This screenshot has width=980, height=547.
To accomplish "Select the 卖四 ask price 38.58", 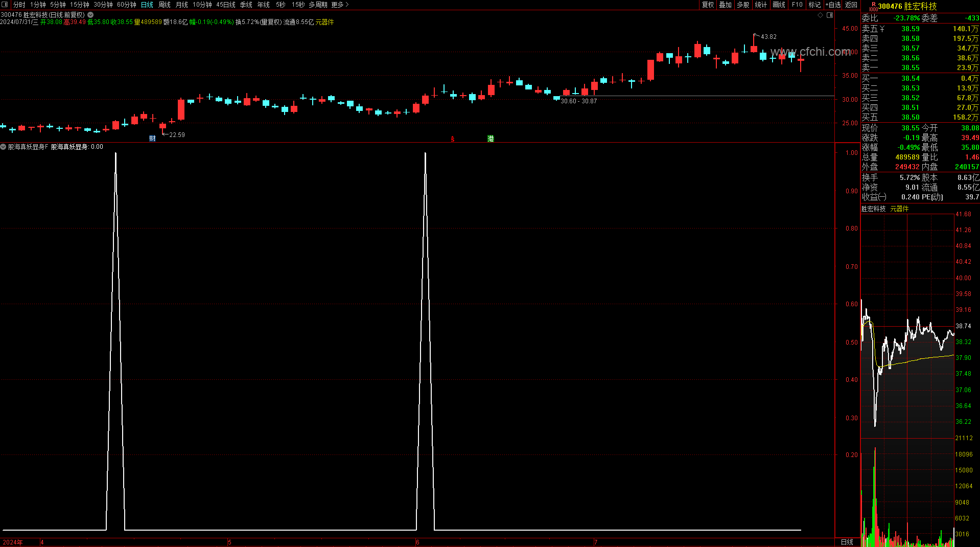I will click(911, 38).
